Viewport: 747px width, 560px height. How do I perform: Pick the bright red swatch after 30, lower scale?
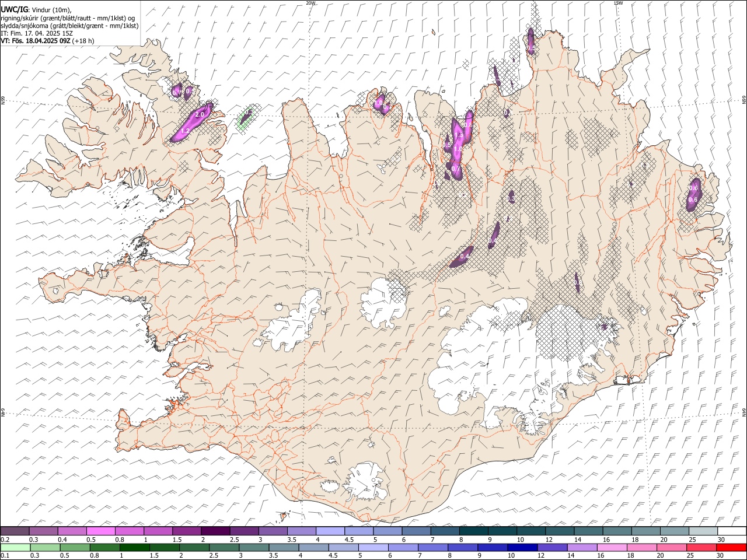point(731,547)
